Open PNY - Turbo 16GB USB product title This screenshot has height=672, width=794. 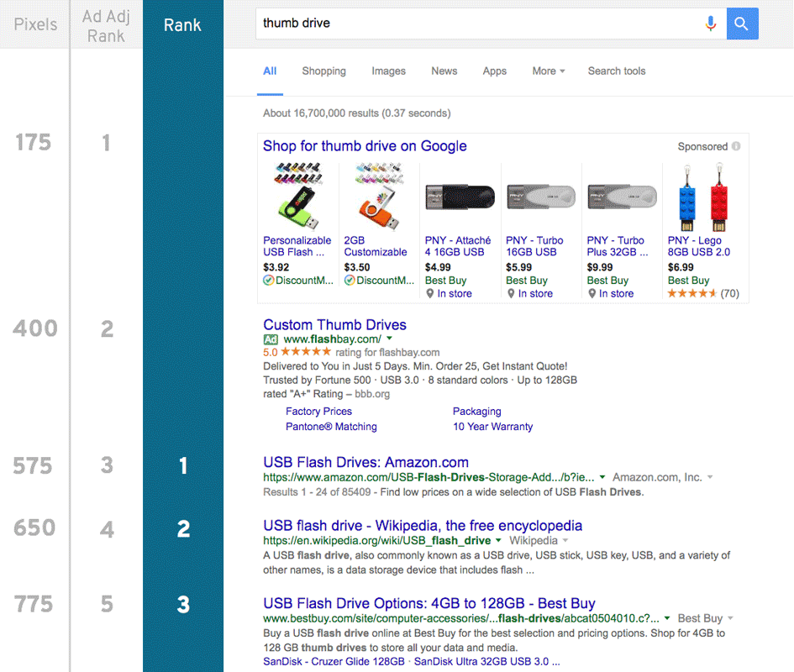[x=534, y=246]
